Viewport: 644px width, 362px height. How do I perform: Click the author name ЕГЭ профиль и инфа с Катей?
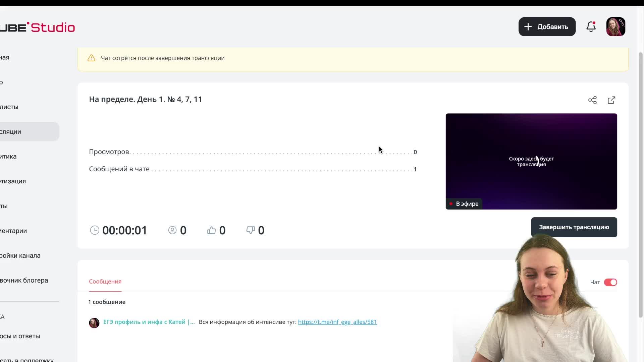click(149, 322)
